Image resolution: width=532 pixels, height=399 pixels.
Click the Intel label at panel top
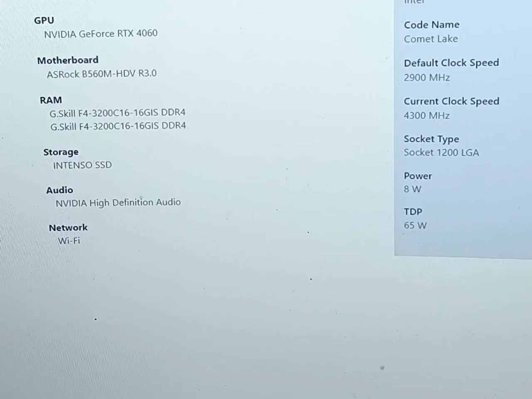(414, 3)
